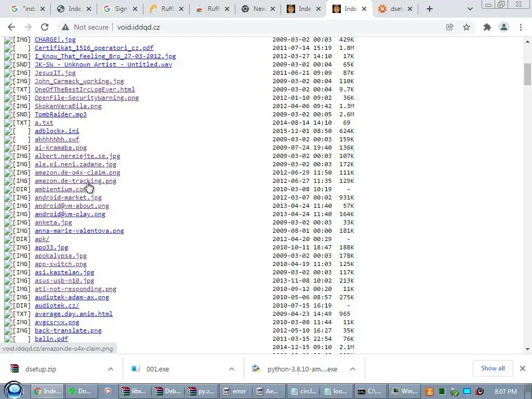Open ahhhhhhh.swf link
532x399 pixels.
(x=57, y=139)
